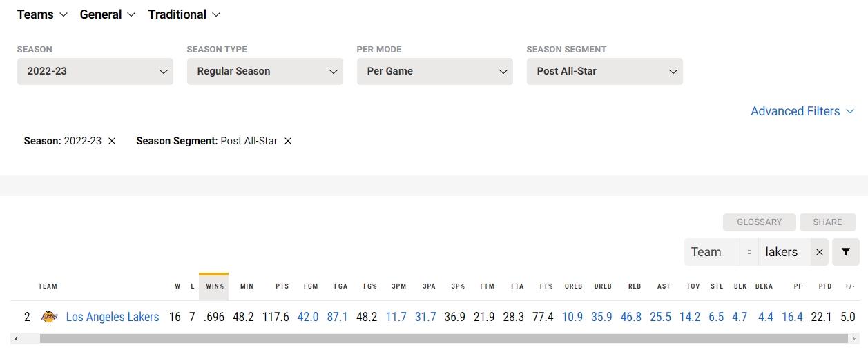Click the GLOSSARY button
Image resolution: width=868 pixels, height=350 pixels.
[x=760, y=222]
